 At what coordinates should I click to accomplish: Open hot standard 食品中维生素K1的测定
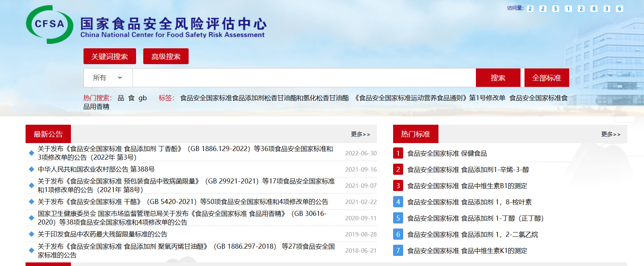pyautogui.click(x=467, y=251)
